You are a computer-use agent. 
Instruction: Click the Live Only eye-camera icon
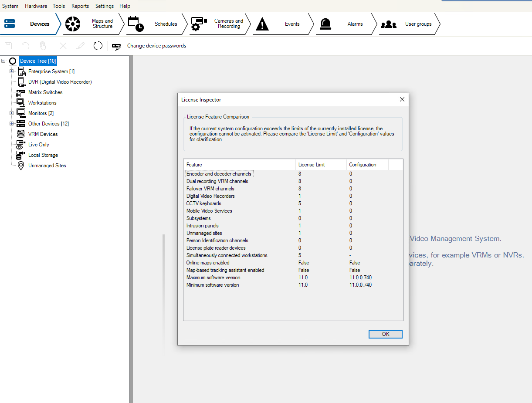21,145
